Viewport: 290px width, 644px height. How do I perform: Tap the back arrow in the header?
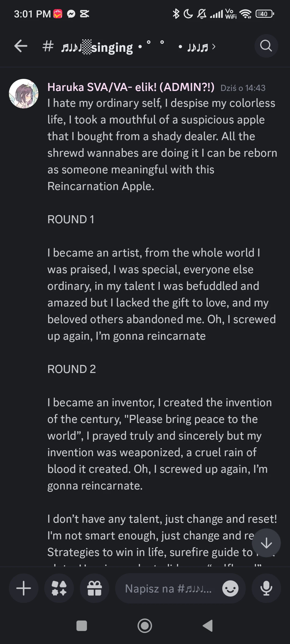tap(21, 46)
